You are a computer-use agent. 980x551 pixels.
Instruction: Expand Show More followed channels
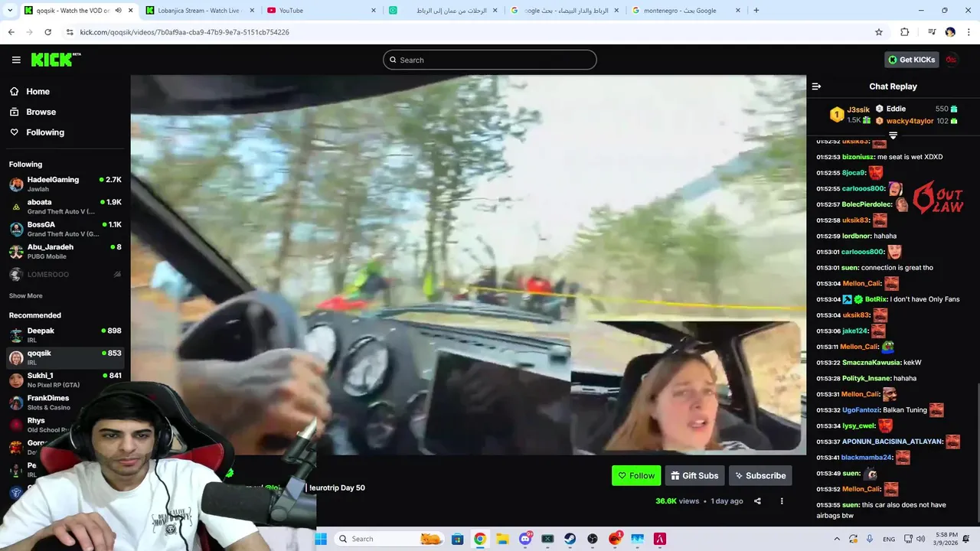[26, 295]
